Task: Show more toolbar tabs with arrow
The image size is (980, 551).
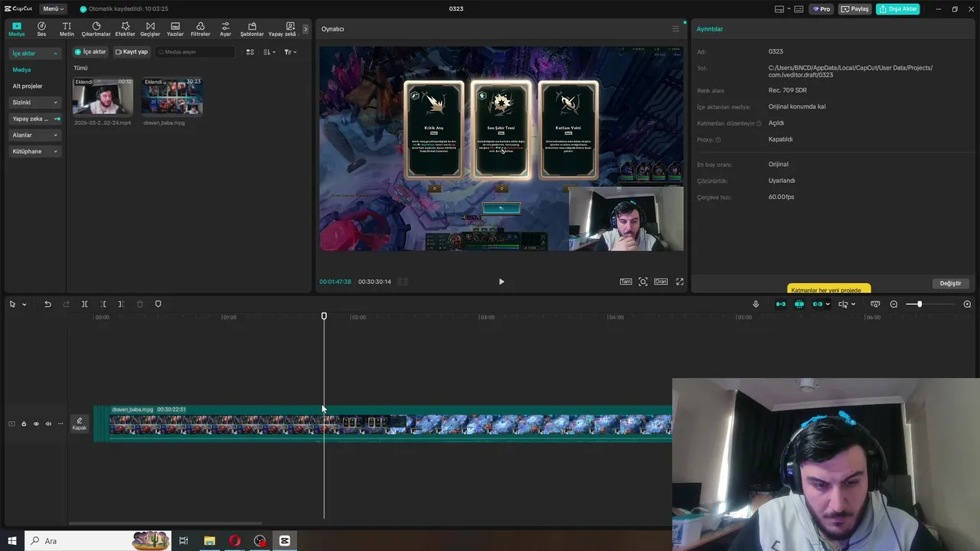Action: 305,29
